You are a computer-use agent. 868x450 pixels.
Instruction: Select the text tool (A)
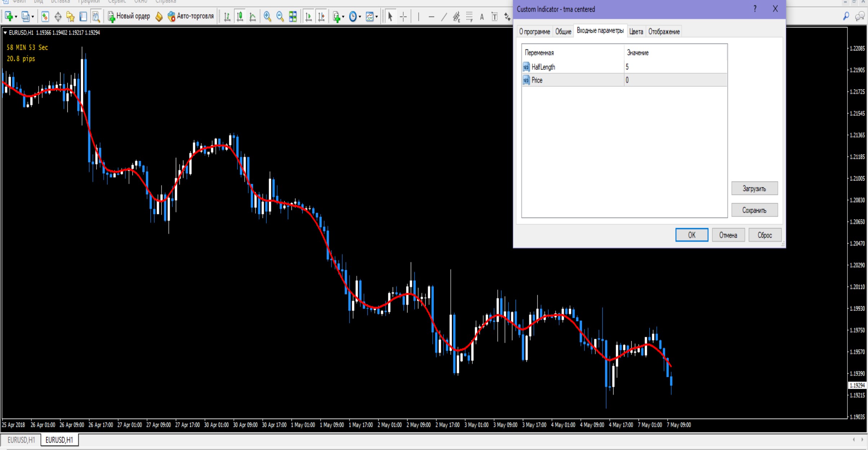[482, 17]
